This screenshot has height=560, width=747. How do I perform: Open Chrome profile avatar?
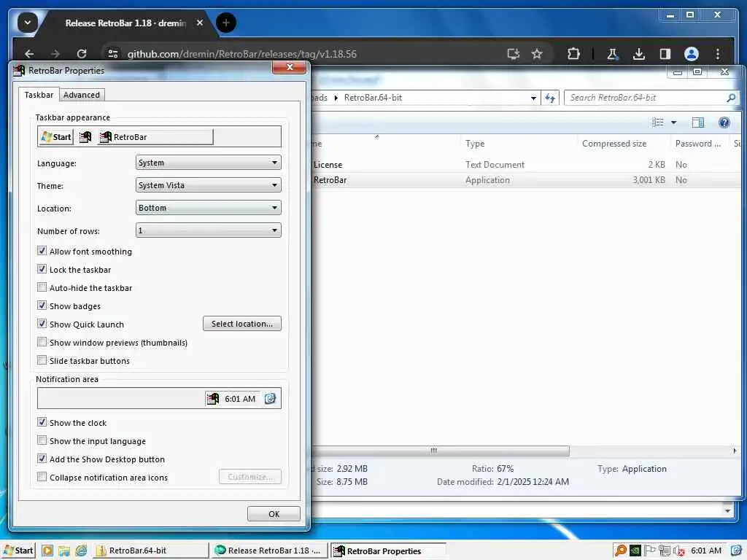[x=692, y=54]
